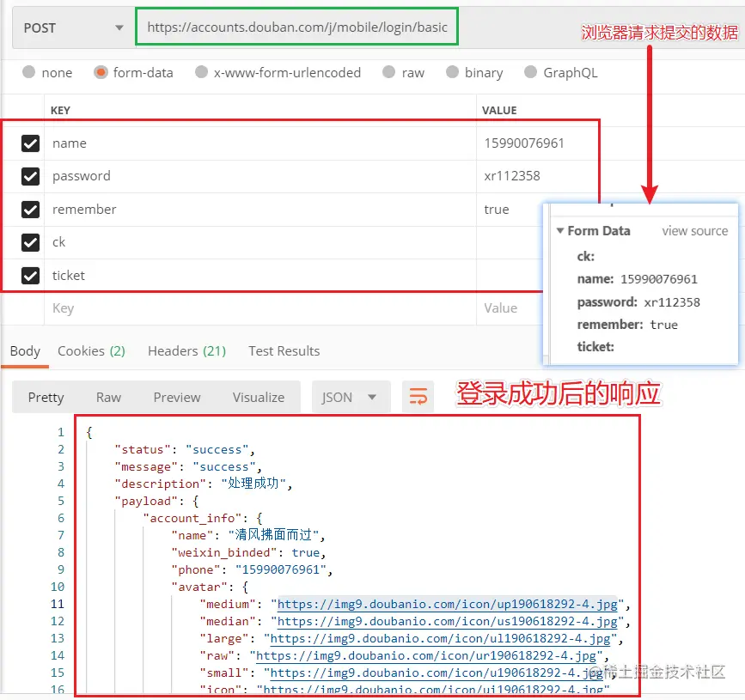The image size is (745, 700).
Task: Click the "phone" line in response
Action: [x=252, y=570]
